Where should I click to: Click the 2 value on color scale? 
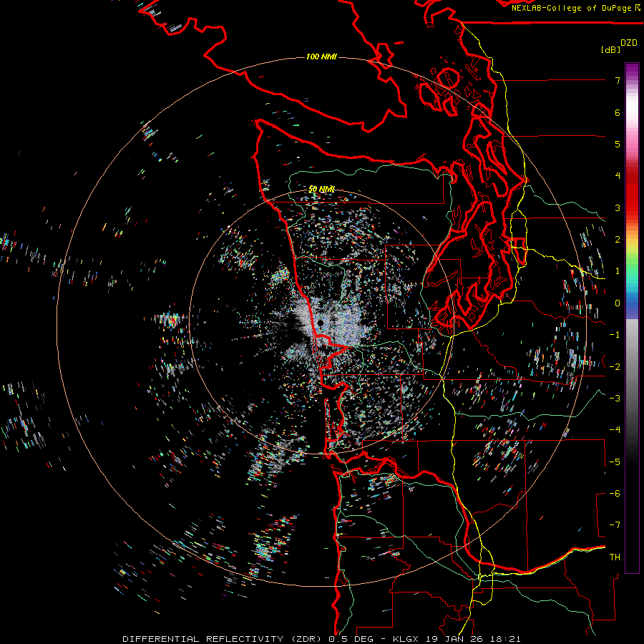pos(618,240)
